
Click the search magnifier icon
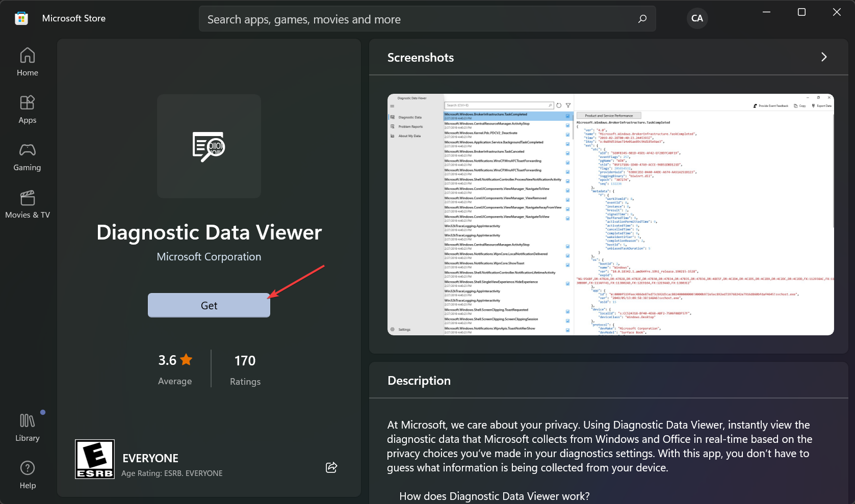pyautogui.click(x=642, y=19)
